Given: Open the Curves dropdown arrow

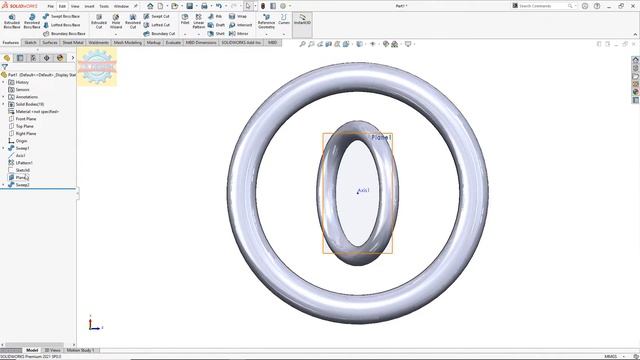Looking at the screenshot, I should click(x=284, y=34).
